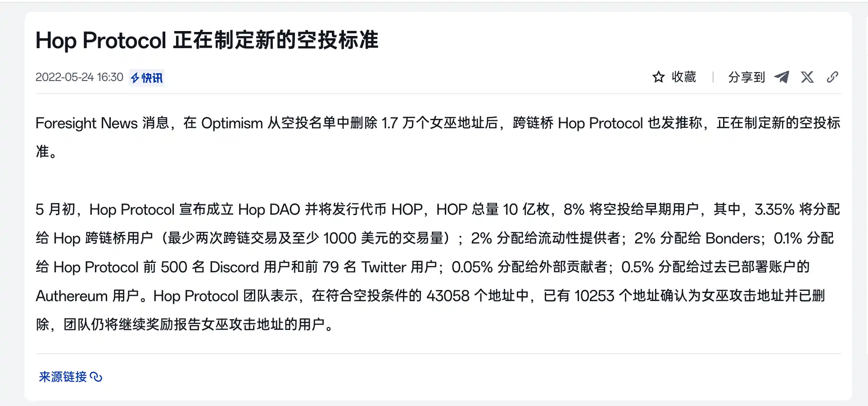This screenshot has height=406, width=868.
Task: Click the article headline about Hop Protocol
Action: [207, 41]
